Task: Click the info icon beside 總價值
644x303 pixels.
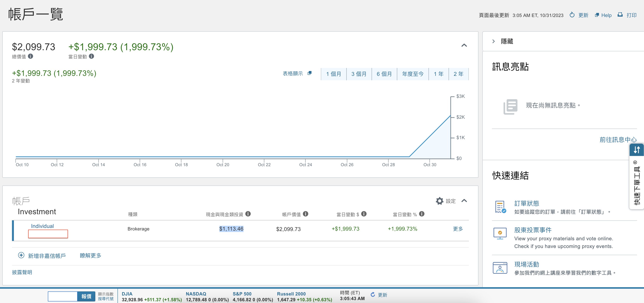Action: tap(30, 56)
